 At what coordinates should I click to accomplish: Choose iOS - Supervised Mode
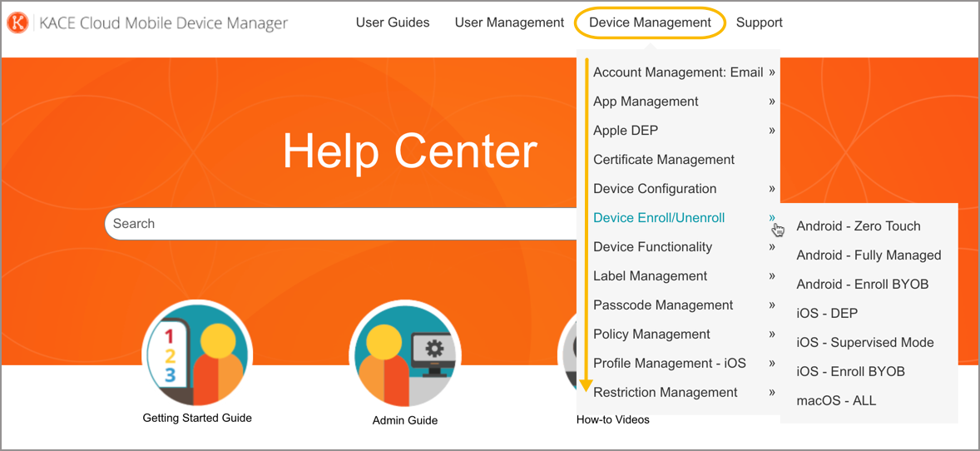[864, 343]
